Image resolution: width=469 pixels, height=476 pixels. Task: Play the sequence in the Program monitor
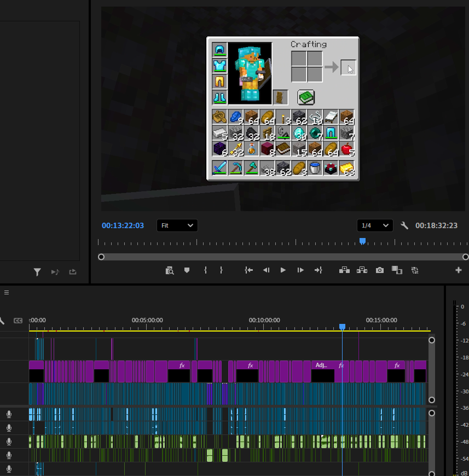click(283, 270)
